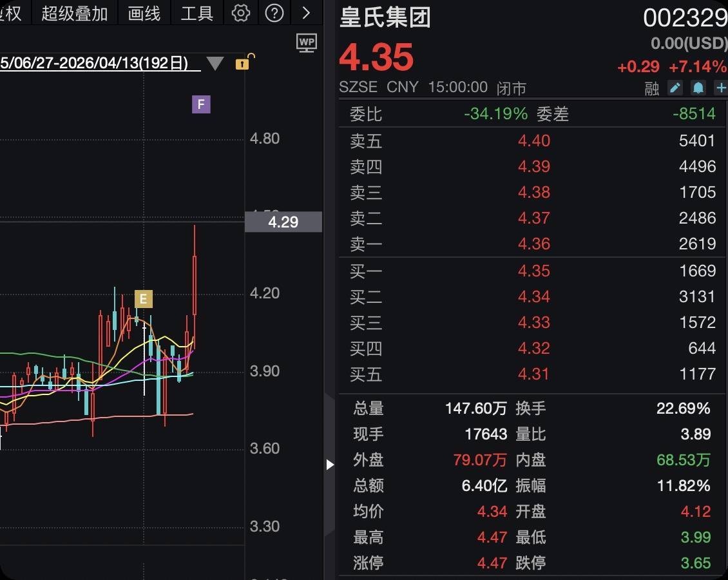Open chart settings gear icon
Image resolution: width=728 pixels, height=580 pixels.
(x=241, y=13)
